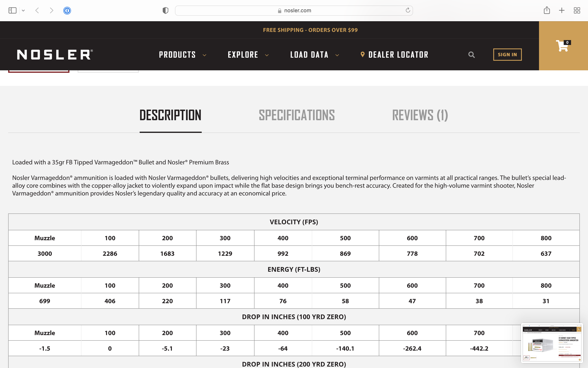Click the velocity value 869

click(345, 254)
